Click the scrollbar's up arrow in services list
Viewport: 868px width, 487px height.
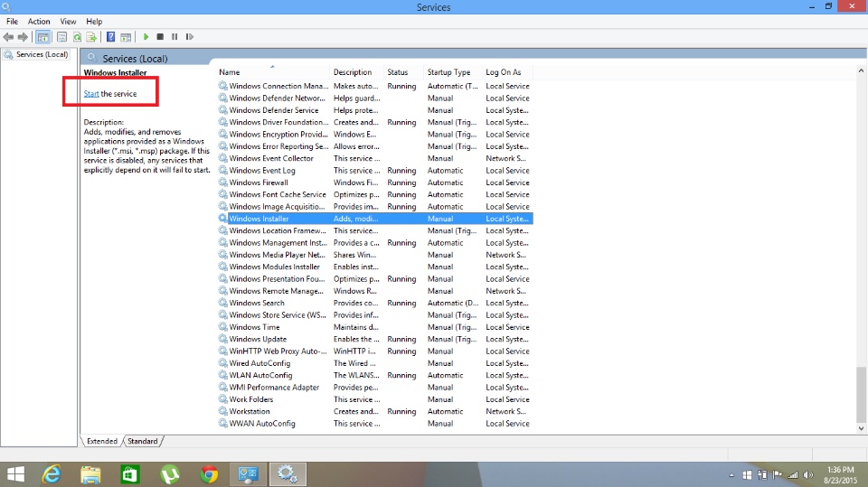861,70
